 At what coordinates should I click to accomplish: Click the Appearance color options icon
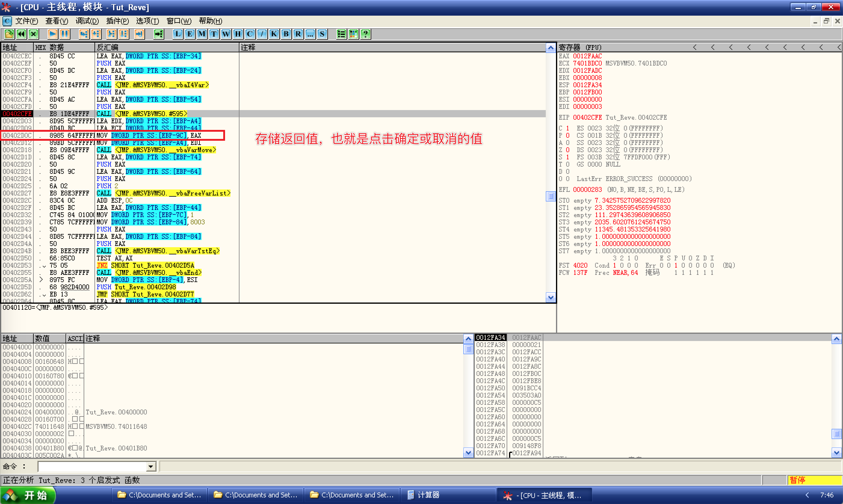pyautogui.click(x=354, y=34)
